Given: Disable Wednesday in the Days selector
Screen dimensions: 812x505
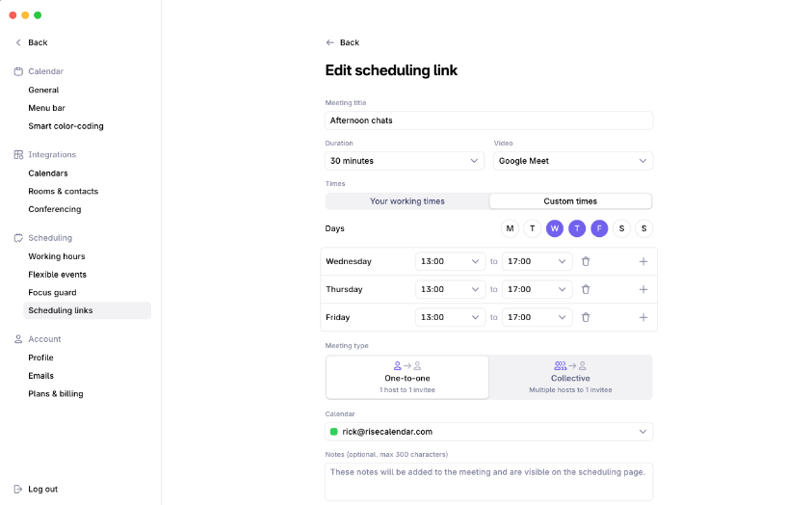Looking at the screenshot, I should tap(555, 228).
